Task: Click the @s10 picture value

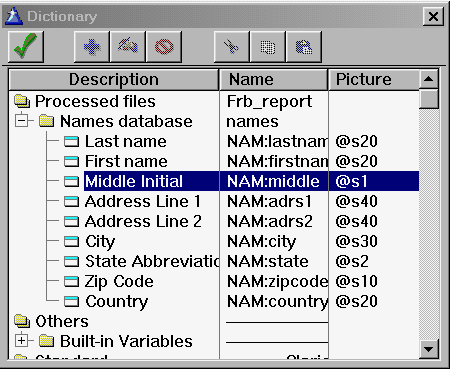Action: [356, 281]
